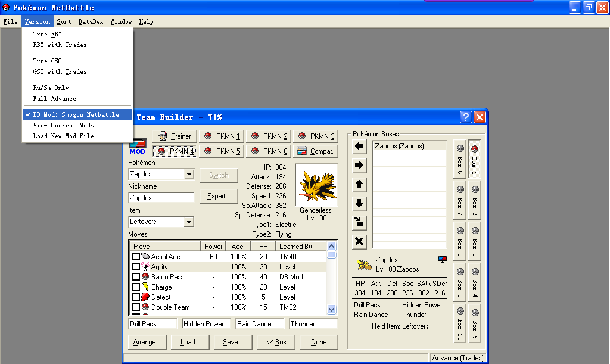
Task: Open the Compat. tab
Action: pos(316,151)
